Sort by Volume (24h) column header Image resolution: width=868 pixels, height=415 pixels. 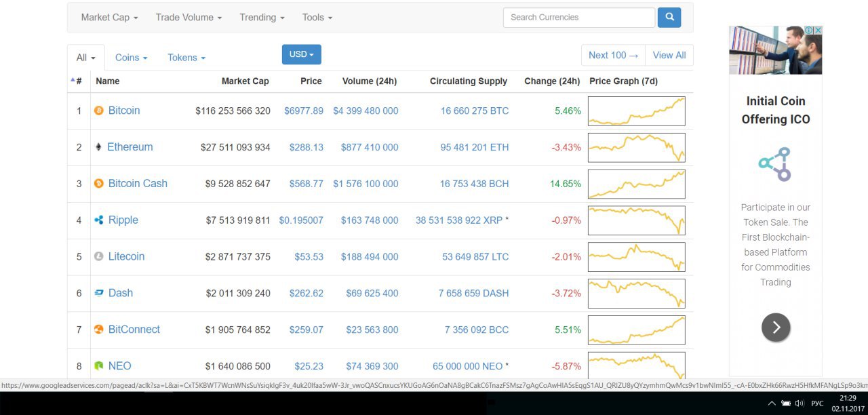tap(370, 81)
